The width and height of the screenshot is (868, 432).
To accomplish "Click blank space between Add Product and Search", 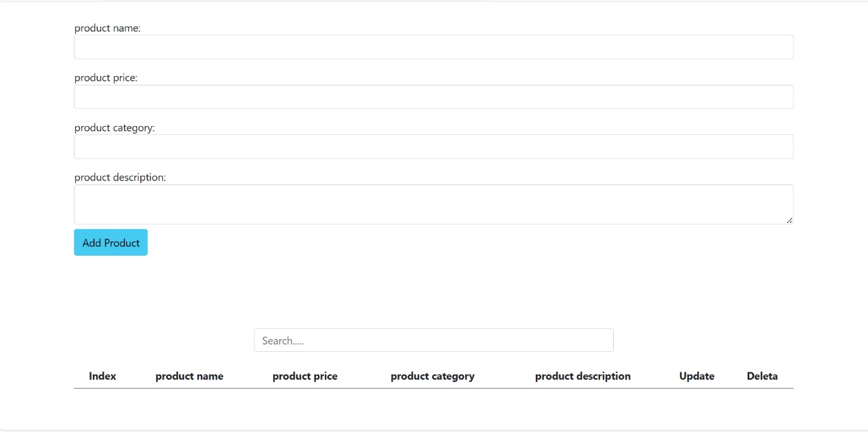I will pos(433,292).
